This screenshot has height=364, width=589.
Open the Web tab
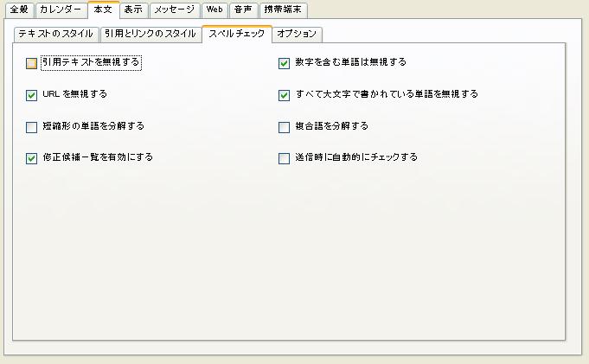pos(214,10)
